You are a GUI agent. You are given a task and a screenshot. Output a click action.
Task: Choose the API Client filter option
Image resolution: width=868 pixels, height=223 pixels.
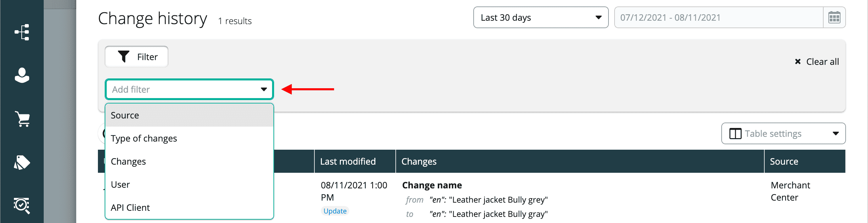click(189, 208)
